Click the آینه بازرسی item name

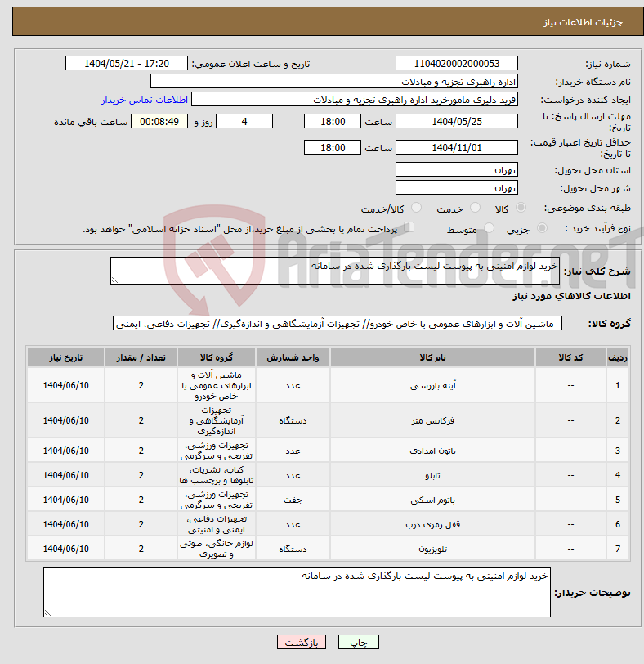[x=432, y=386]
